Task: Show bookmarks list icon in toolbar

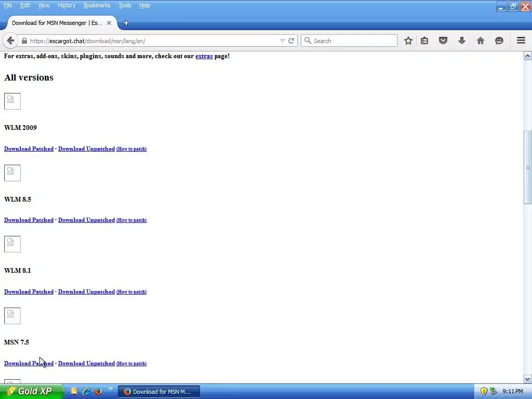Action: [x=424, y=41]
